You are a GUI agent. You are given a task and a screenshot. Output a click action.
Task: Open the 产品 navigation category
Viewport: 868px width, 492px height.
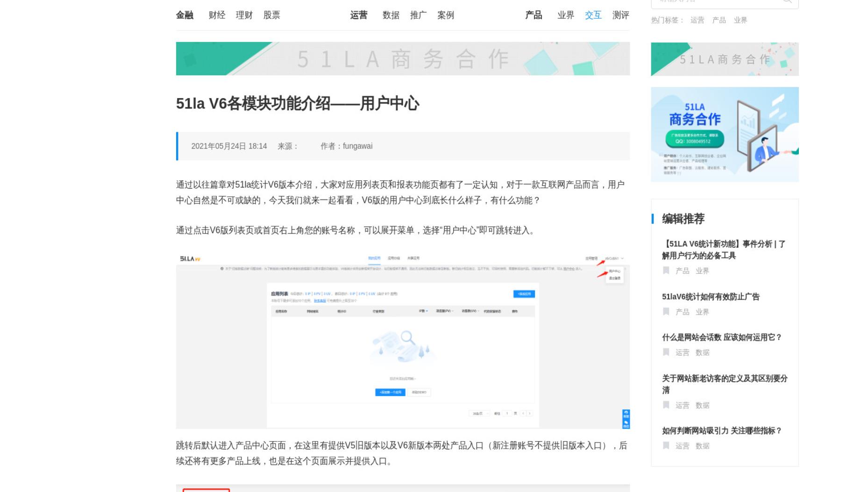(534, 15)
